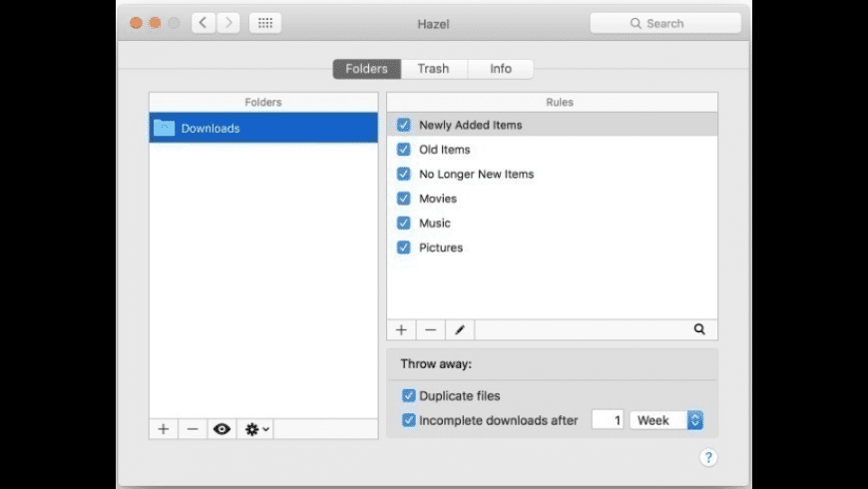Screen dimensions: 868x489
Task: Open the Week time unit dropdown
Action: [x=666, y=420]
